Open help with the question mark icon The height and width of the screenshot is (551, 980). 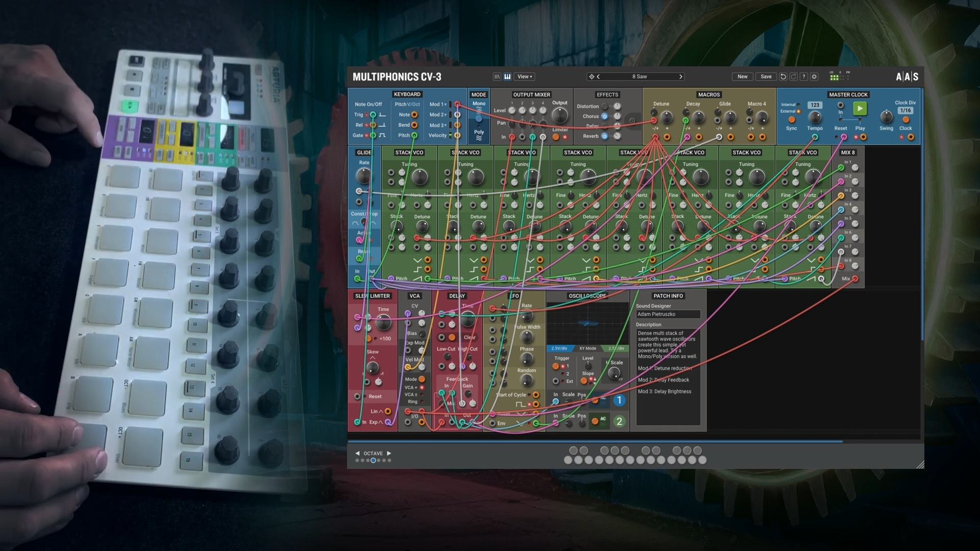pyautogui.click(x=803, y=77)
